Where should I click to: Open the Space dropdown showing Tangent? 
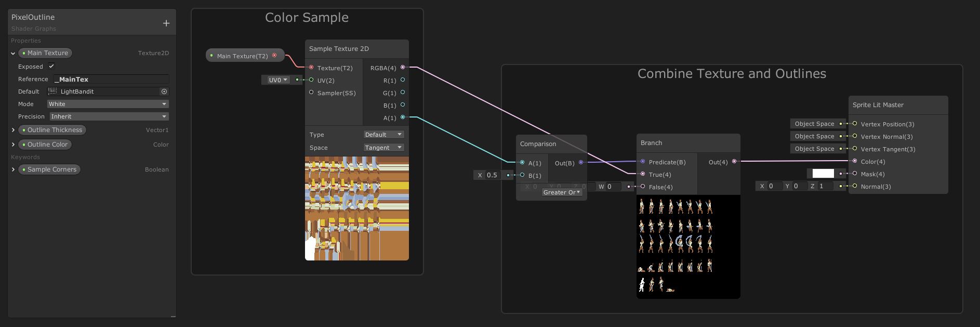coord(383,148)
